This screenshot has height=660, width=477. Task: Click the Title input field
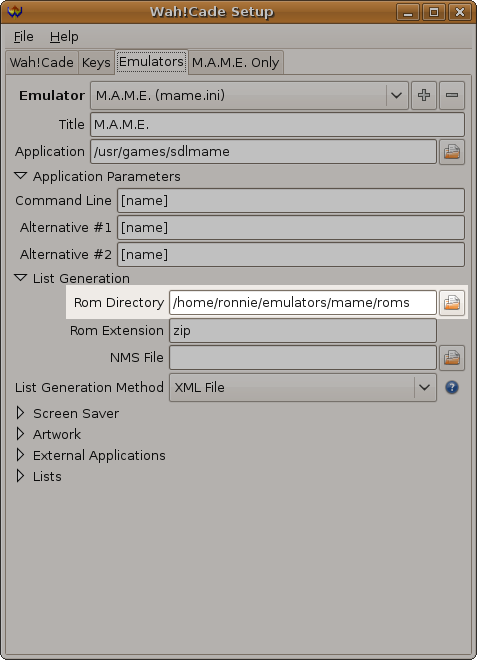(x=277, y=124)
